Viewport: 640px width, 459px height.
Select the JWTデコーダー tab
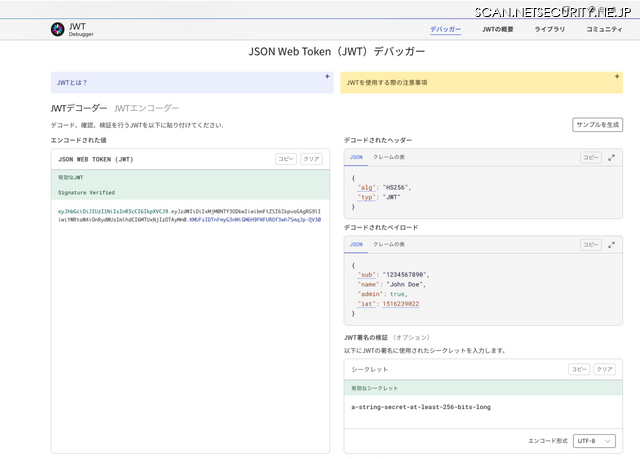point(79,108)
